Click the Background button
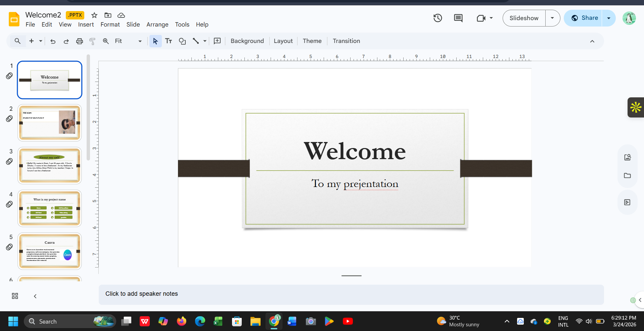This screenshot has height=331, width=644. [247, 41]
